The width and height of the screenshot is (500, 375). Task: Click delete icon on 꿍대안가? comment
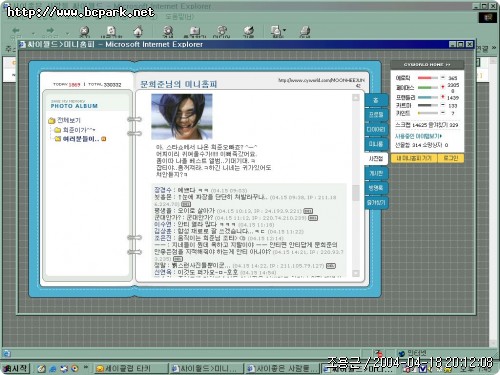click(x=313, y=218)
